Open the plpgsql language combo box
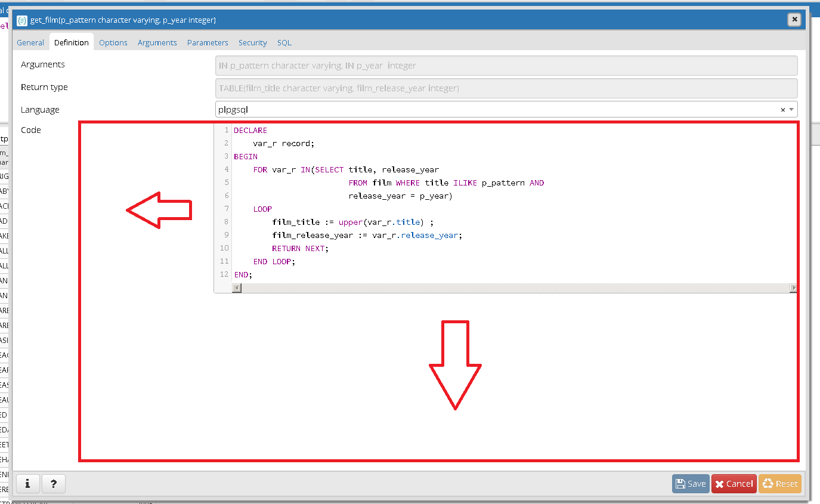Screen dimensions: 820x504 (495, 110)
